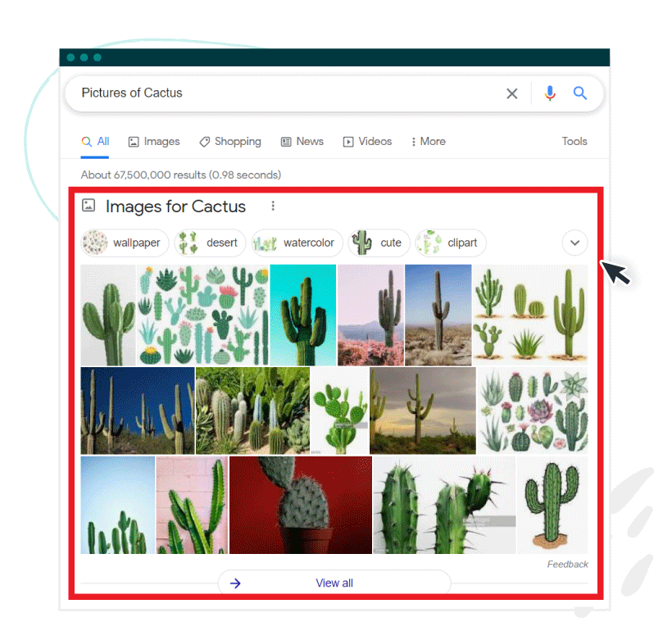
Task: Filter images by cute chip
Action: tap(379, 243)
